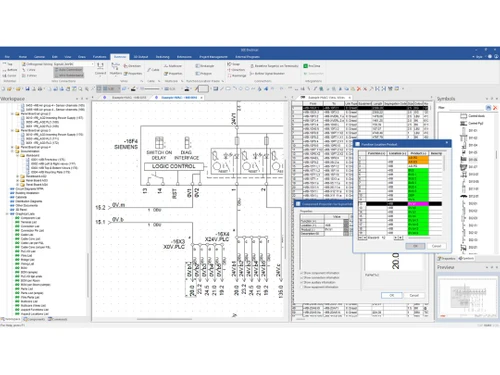500x375 pixels.
Task: Click the Top alignment tool in the ribbon
Action: pyautogui.click(x=8, y=64)
